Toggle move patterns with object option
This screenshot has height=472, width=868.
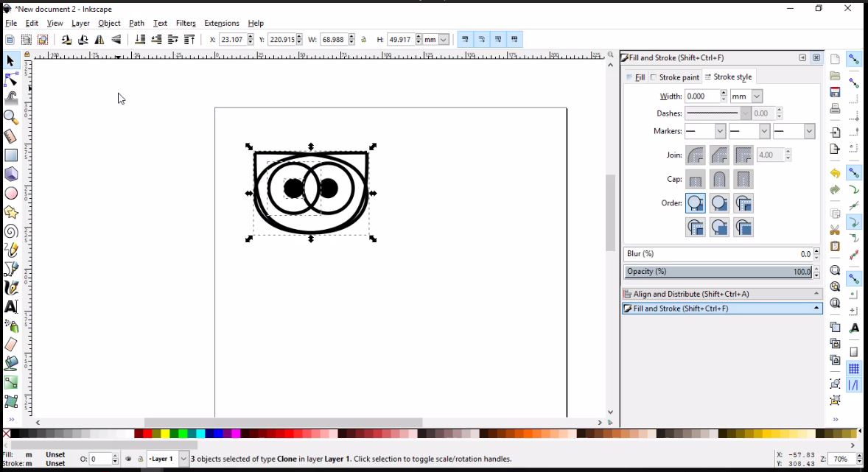pyautogui.click(x=515, y=39)
